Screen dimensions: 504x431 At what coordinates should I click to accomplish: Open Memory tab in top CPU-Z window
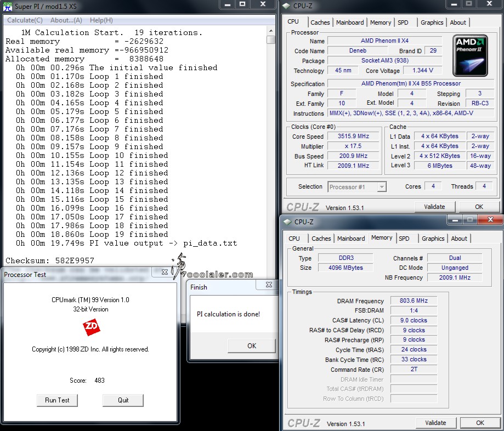(x=381, y=22)
